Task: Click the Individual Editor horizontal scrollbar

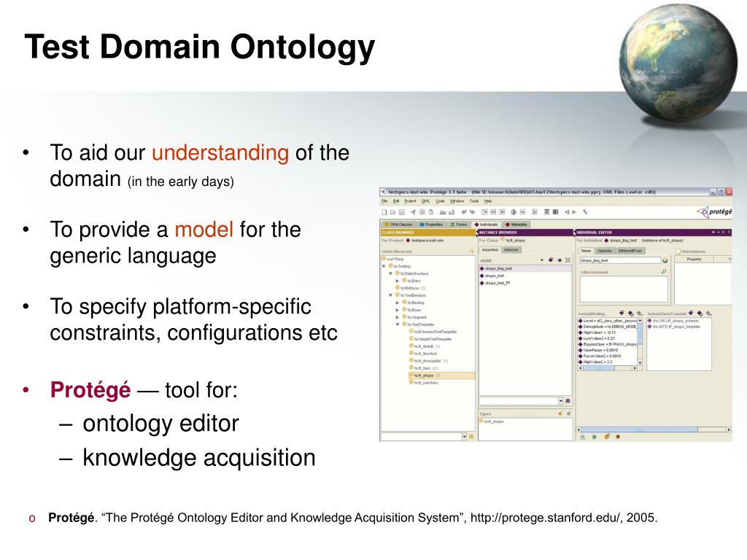Action: pyautogui.click(x=654, y=429)
